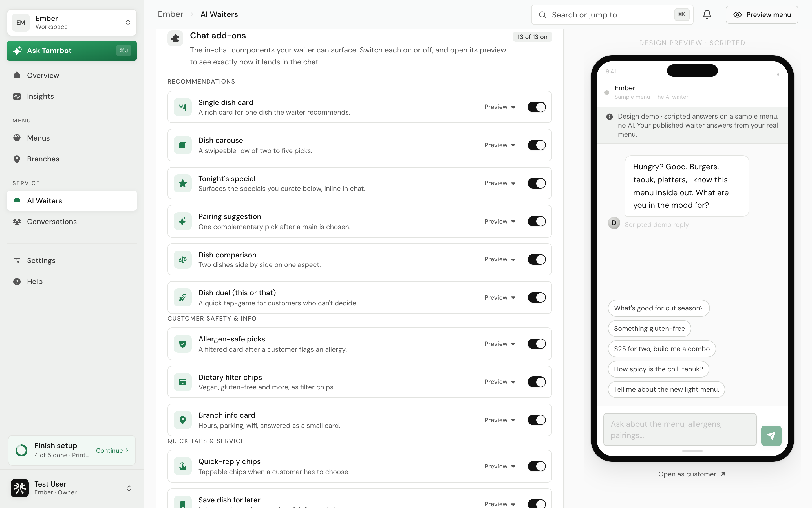
Task: Expand the Test User account menu
Action: pyautogui.click(x=72, y=488)
